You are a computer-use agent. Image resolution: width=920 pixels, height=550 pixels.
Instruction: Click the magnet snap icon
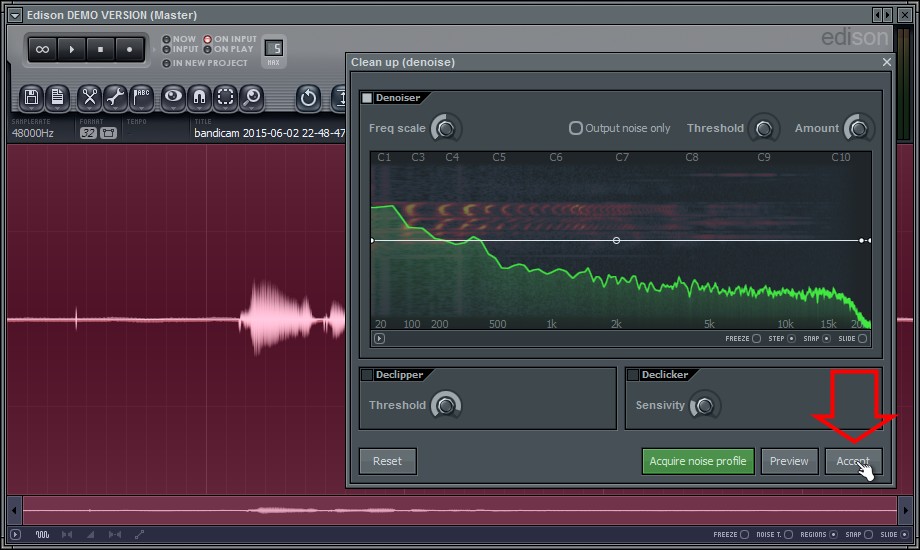click(x=200, y=97)
